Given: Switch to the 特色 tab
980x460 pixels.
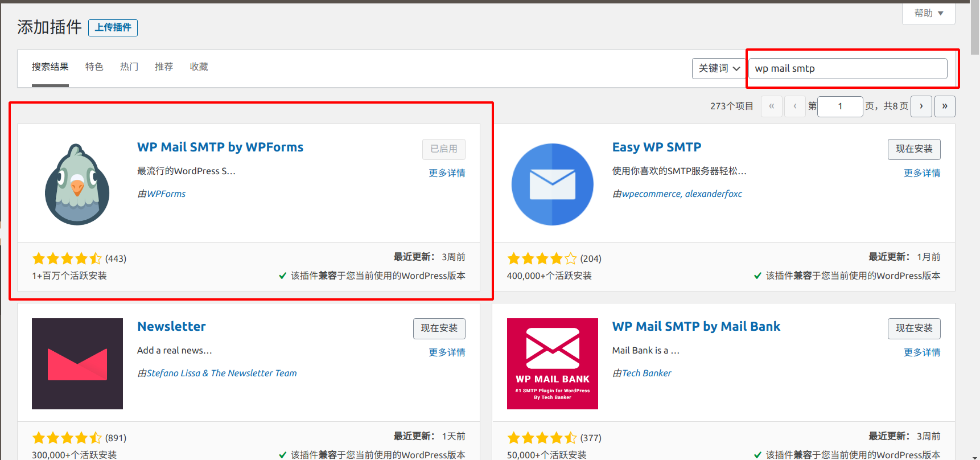Looking at the screenshot, I should click(x=94, y=67).
